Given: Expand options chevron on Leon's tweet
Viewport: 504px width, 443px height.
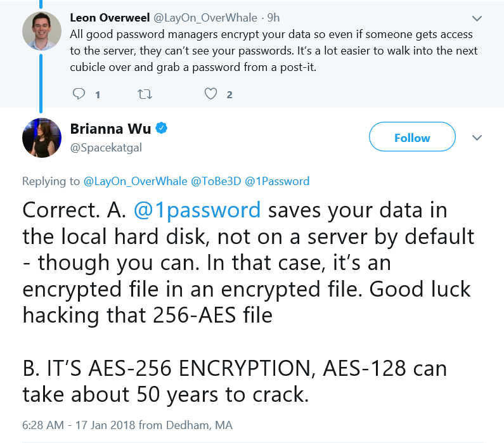Looking at the screenshot, I should (x=477, y=18).
